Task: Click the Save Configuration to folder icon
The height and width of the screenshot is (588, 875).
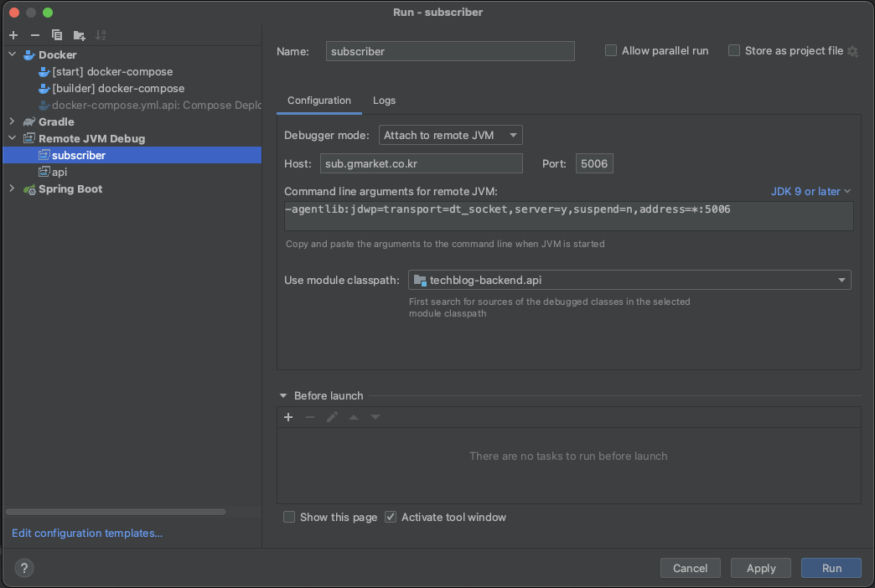Action: tap(79, 35)
